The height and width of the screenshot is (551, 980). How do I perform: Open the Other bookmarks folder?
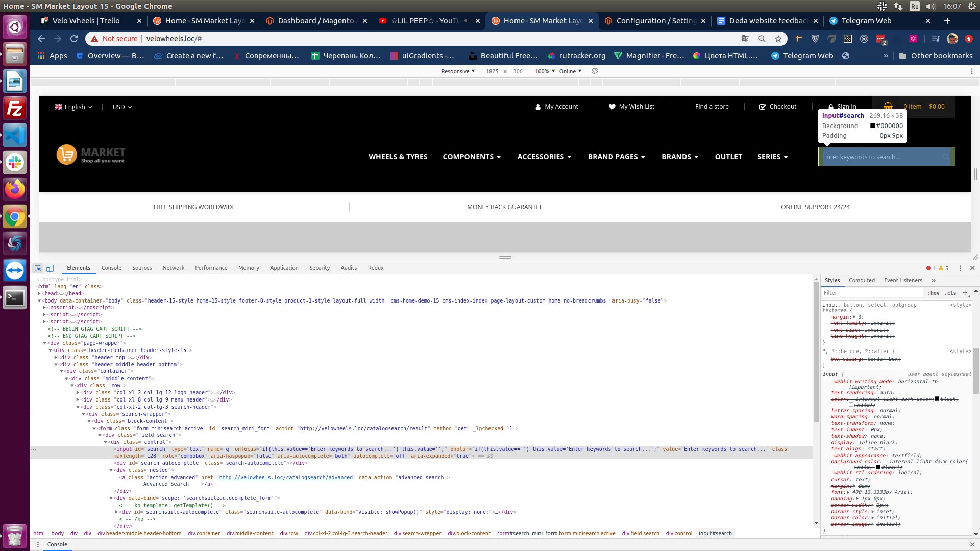(x=935, y=56)
